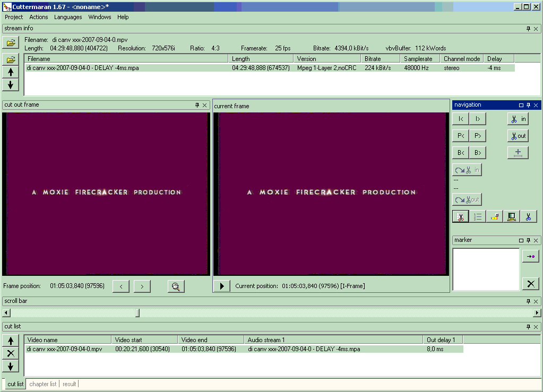Click the Out delay 1 column header
The height and width of the screenshot is (392, 543).
[x=443, y=340]
